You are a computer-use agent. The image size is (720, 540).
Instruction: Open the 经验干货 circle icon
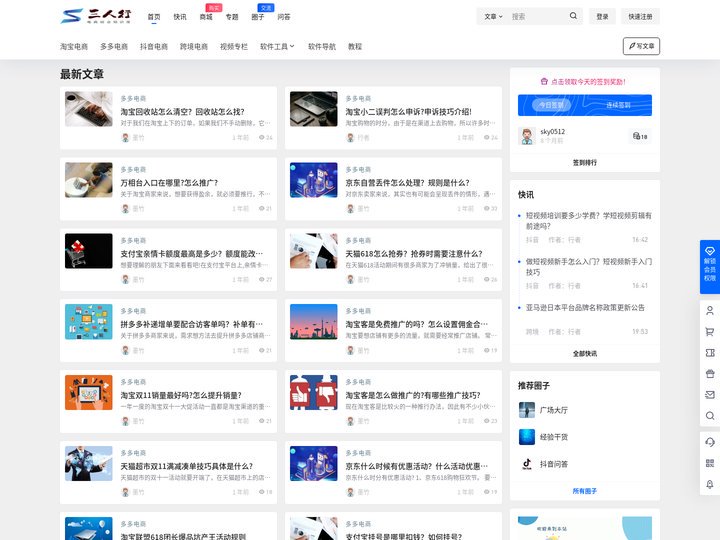pyautogui.click(x=527, y=437)
